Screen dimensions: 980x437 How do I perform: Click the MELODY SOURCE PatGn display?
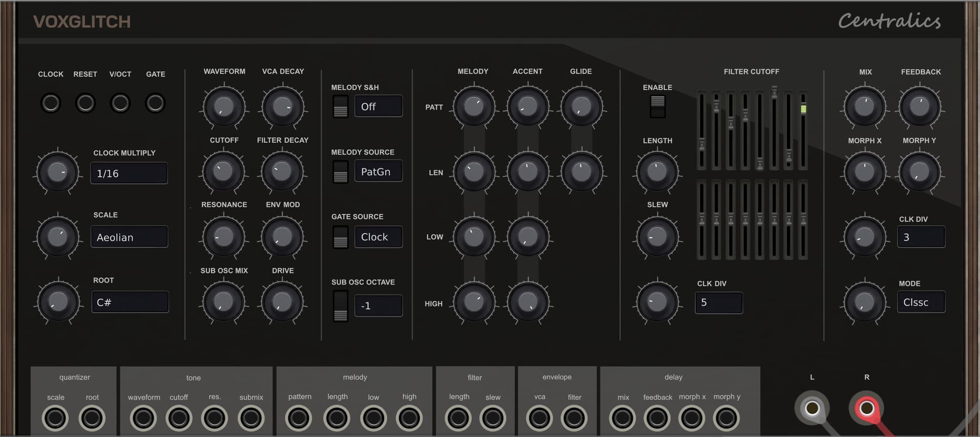pyautogui.click(x=378, y=172)
